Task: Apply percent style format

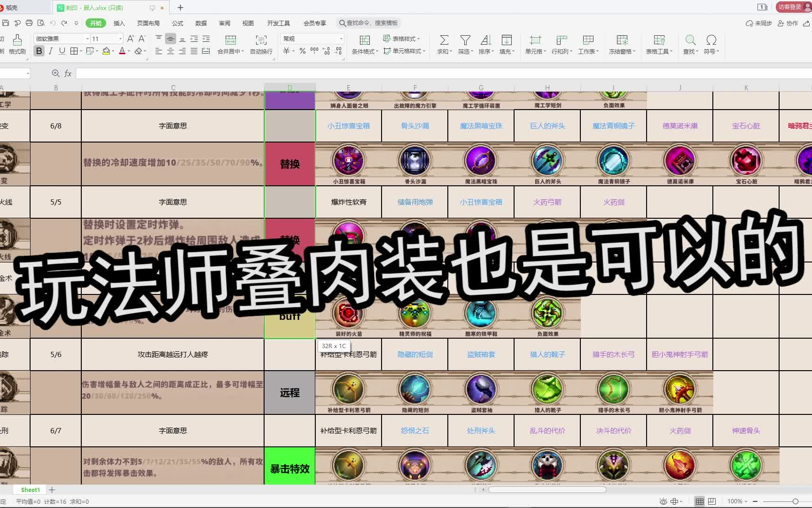Action: pos(303,51)
